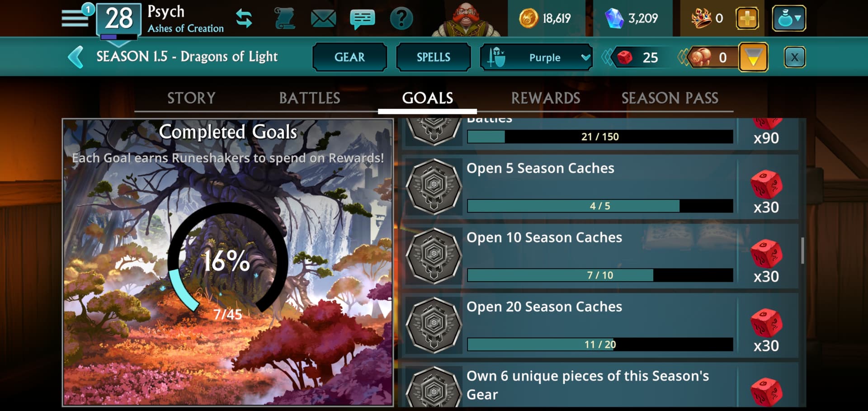
Task: Open the hamburger main menu
Action: (75, 19)
